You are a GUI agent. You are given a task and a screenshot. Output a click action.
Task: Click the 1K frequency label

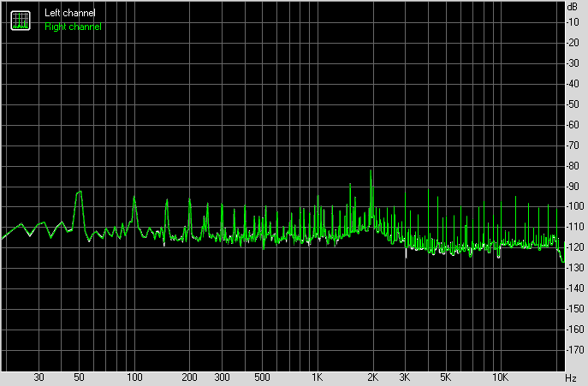pos(318,377)
